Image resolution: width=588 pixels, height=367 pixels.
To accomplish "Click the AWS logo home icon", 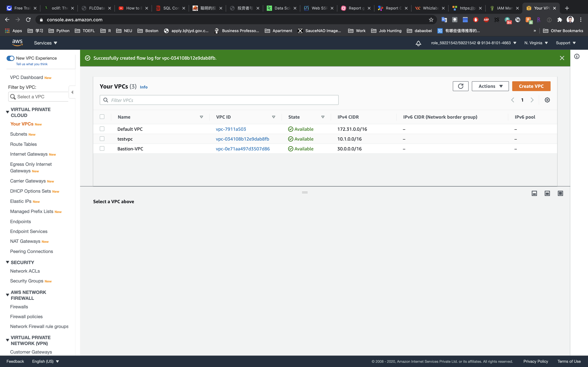I will 18,43.
